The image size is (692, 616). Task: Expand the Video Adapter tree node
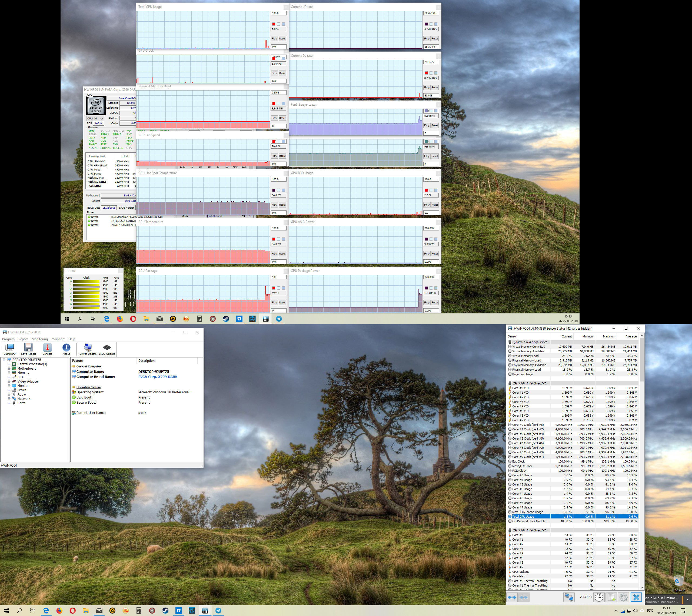[9, 381]
